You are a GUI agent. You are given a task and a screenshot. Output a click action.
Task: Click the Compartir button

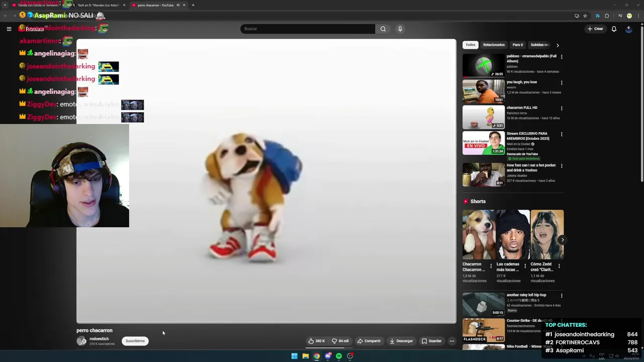point(369,341)
